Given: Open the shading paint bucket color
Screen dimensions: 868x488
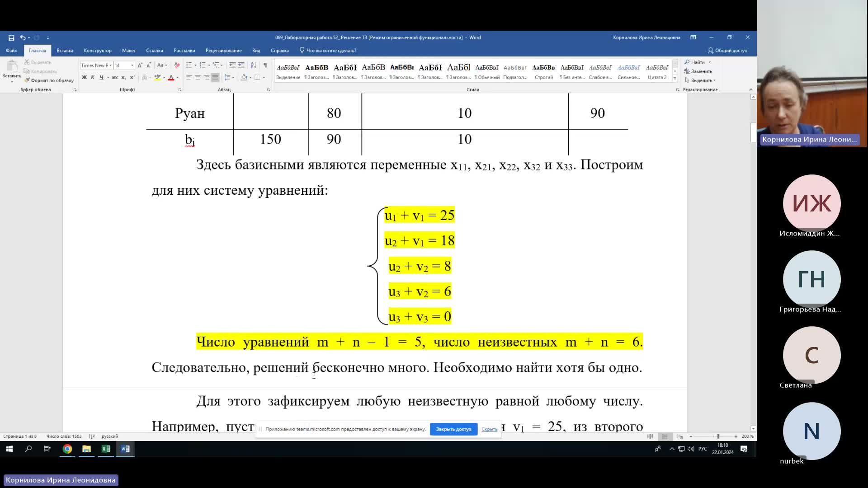Looking at the screenshot, I should [x=244, y=78].
